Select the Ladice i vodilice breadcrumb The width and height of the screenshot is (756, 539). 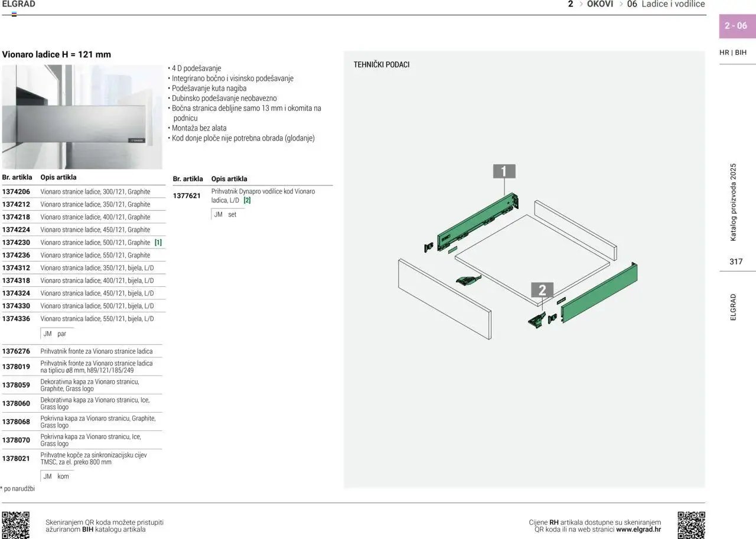pyautogui.click(x=673, y=4)
